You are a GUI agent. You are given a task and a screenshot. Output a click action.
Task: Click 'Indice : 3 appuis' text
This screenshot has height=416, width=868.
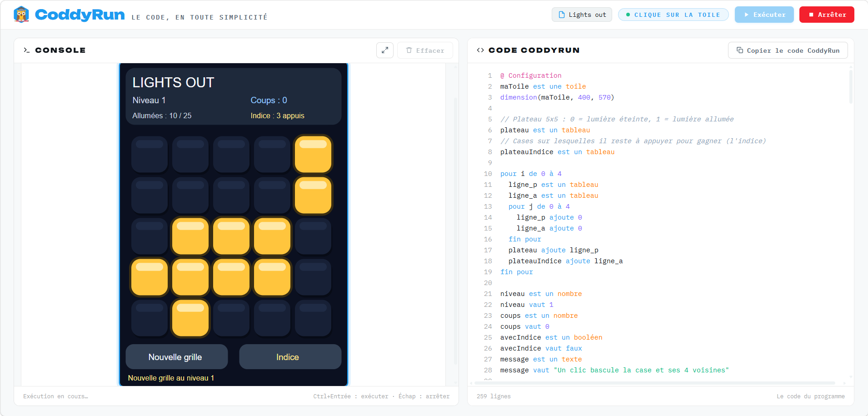[x=277, y=115]
